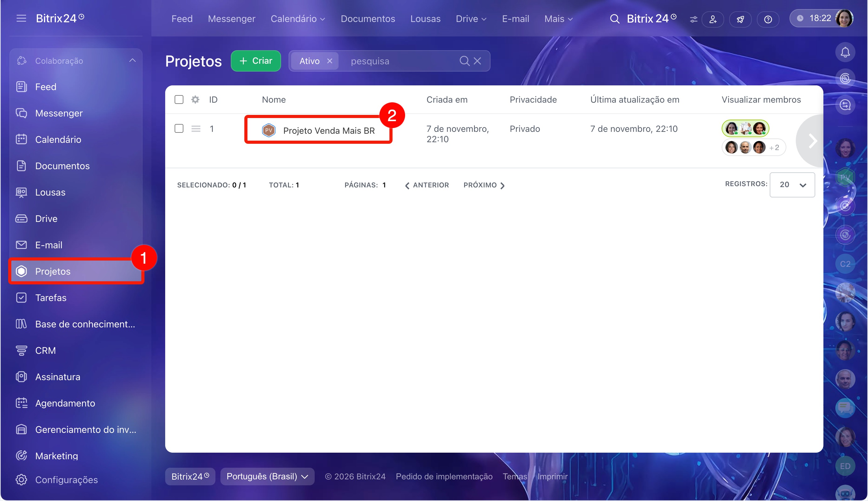Collapse the Colaboração section
Image resolution: width=868 pixels, height=501 pixels.
tap(132, 61)
